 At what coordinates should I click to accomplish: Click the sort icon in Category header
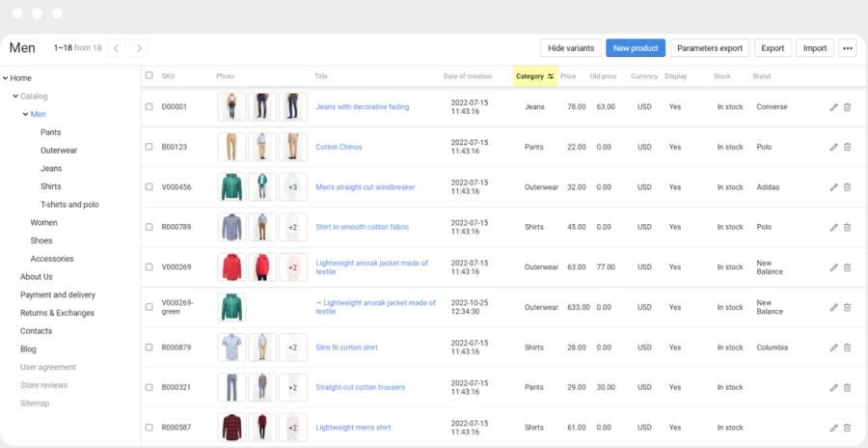pos(551,76)
